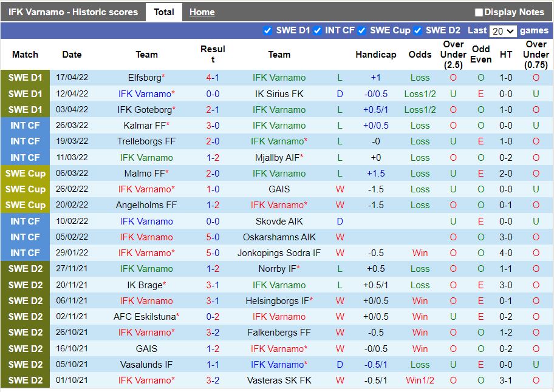Enable the Display Notes checkbox
554x392 pixels.
pyautogui.click(x=479, y=12)
